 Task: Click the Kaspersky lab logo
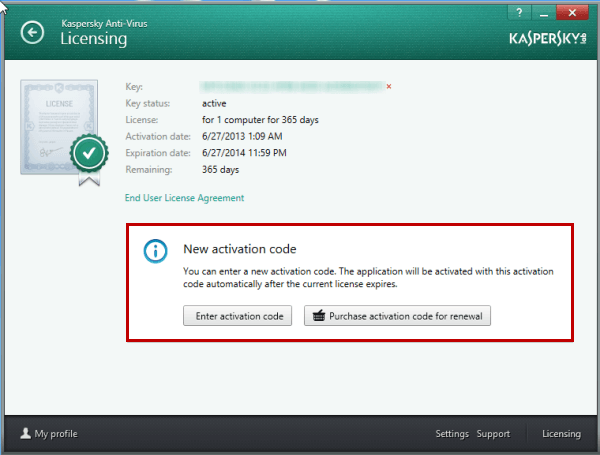(x=548, y=38)
